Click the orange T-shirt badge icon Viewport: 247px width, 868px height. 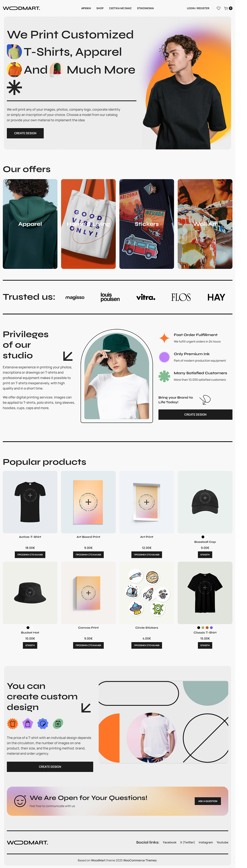[12, 724]
